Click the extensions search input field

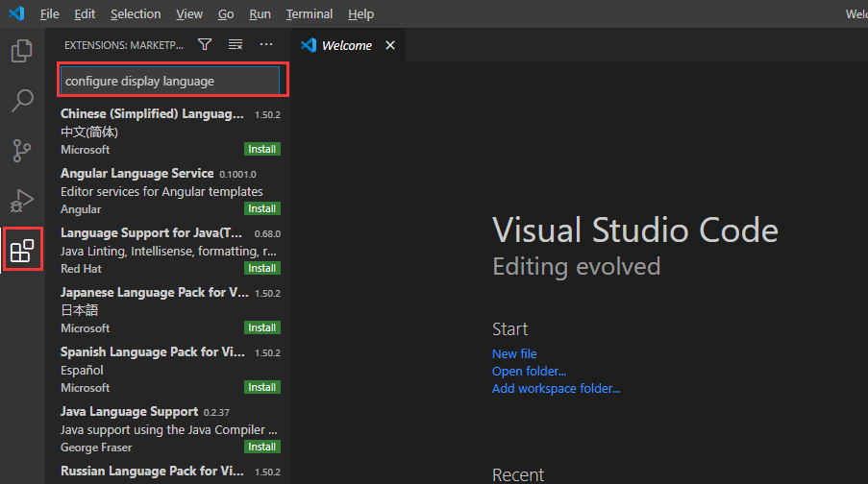coord(170,81)
